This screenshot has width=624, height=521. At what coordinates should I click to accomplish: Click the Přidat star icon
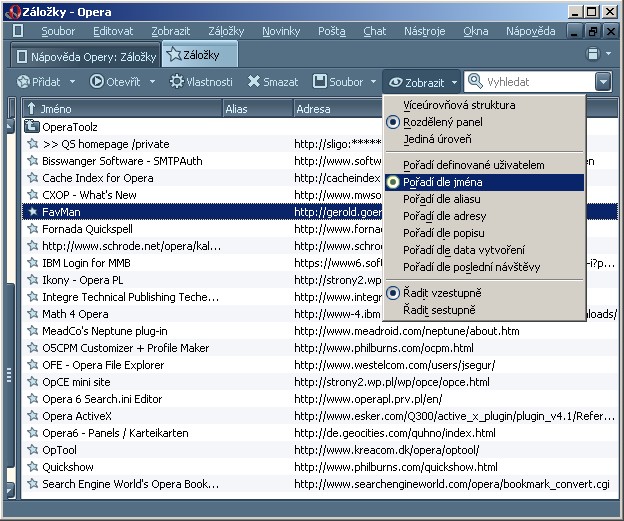pyautogui.click(x=23, y=82)
